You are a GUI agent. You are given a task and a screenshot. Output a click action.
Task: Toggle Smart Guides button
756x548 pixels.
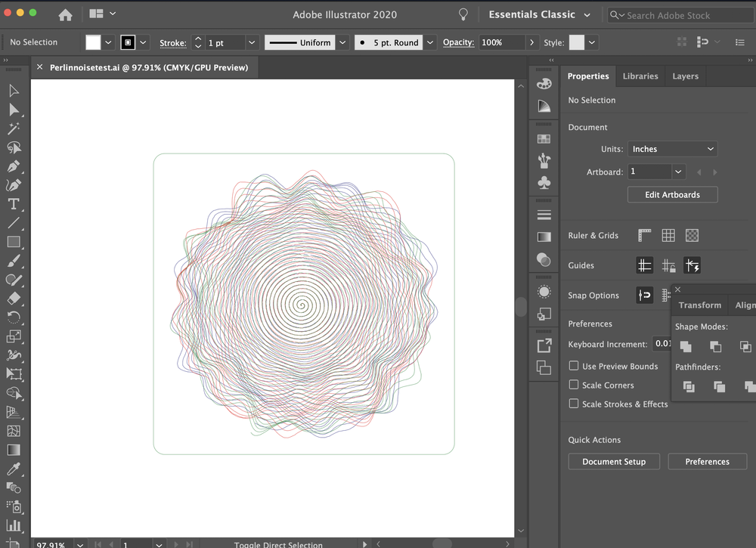coord(692,265)
